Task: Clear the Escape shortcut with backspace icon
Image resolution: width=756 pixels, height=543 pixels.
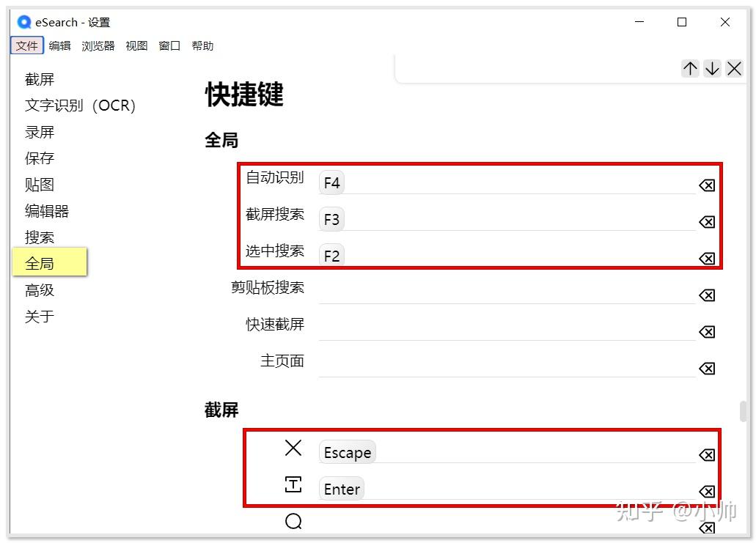Action: [x=706, y=454]
